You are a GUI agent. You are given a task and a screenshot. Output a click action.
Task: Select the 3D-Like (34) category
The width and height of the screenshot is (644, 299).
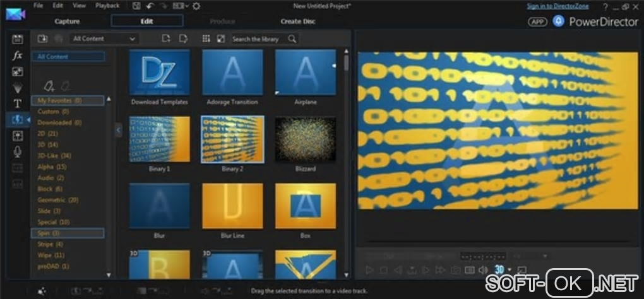click(x=54, y=156)
